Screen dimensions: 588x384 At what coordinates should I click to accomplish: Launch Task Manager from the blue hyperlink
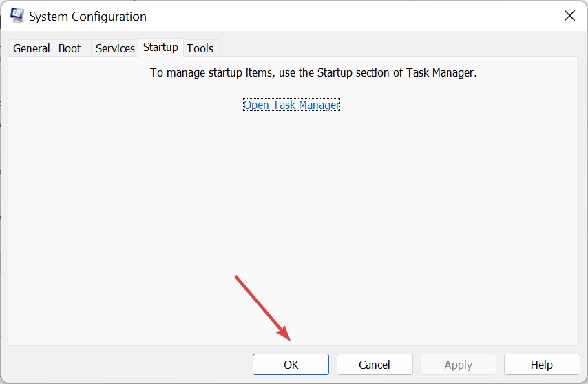pos(291,105)
